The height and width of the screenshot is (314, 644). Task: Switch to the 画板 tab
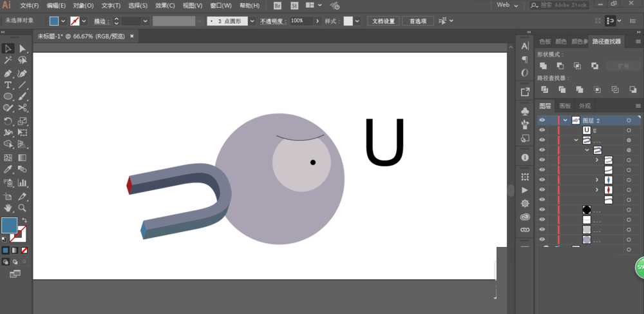(x=565, y=106)
